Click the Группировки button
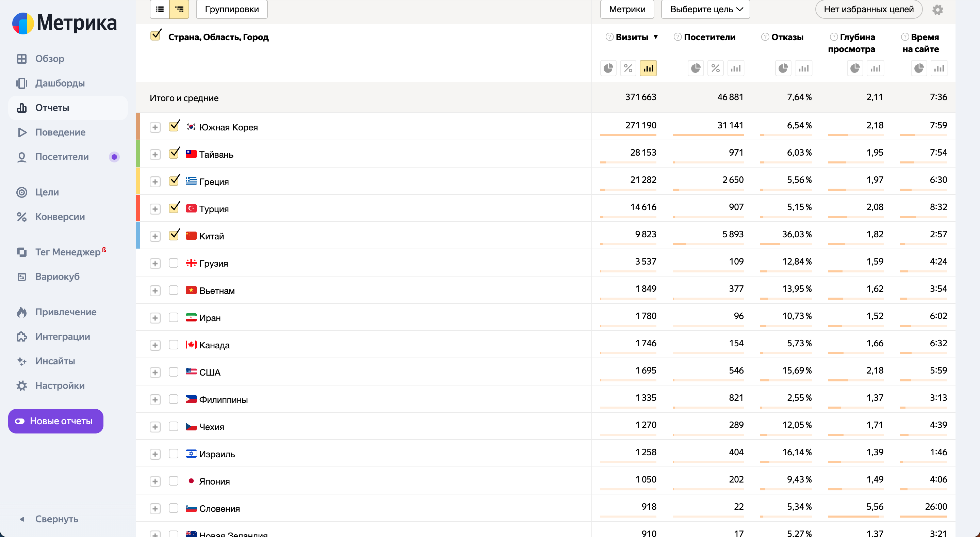The height and width of the screenshot is (537, 980). click(x=232, y=9)
